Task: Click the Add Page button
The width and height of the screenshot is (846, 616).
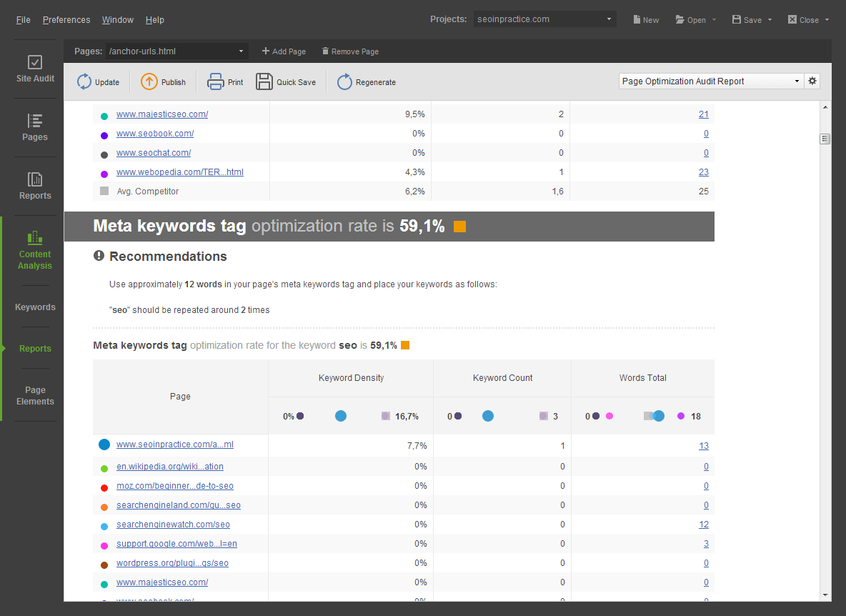Action: click(x=284, y=51)
